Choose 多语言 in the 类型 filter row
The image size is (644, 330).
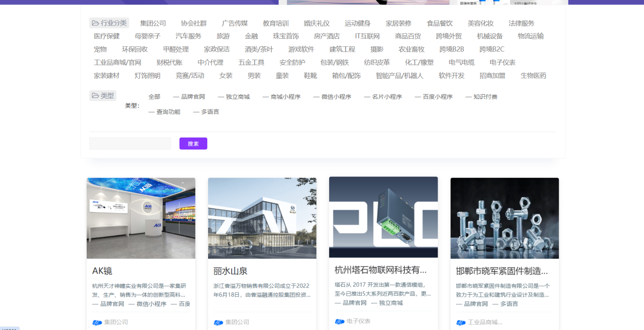206,112
